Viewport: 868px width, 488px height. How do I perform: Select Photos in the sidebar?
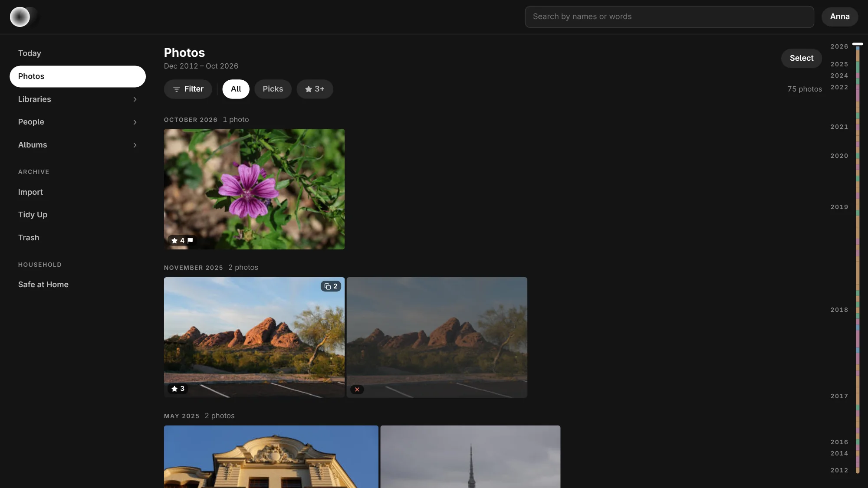click(x=78, y=76)
